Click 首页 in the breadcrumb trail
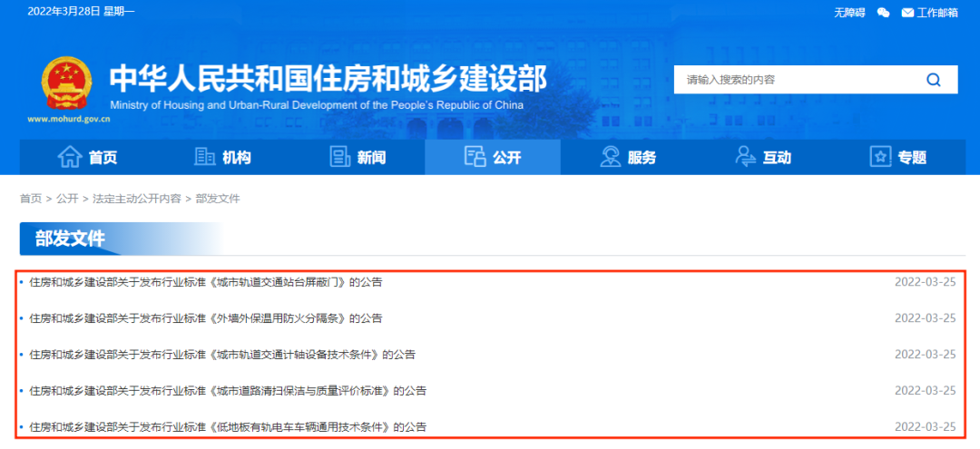Screen dimensions: 980x449 tap(31, 199)
